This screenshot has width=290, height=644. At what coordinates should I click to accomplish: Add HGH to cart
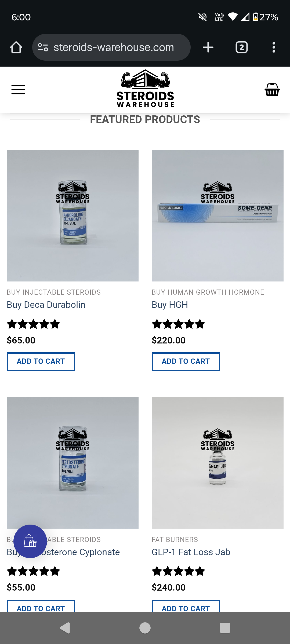(x=186, y=361)
